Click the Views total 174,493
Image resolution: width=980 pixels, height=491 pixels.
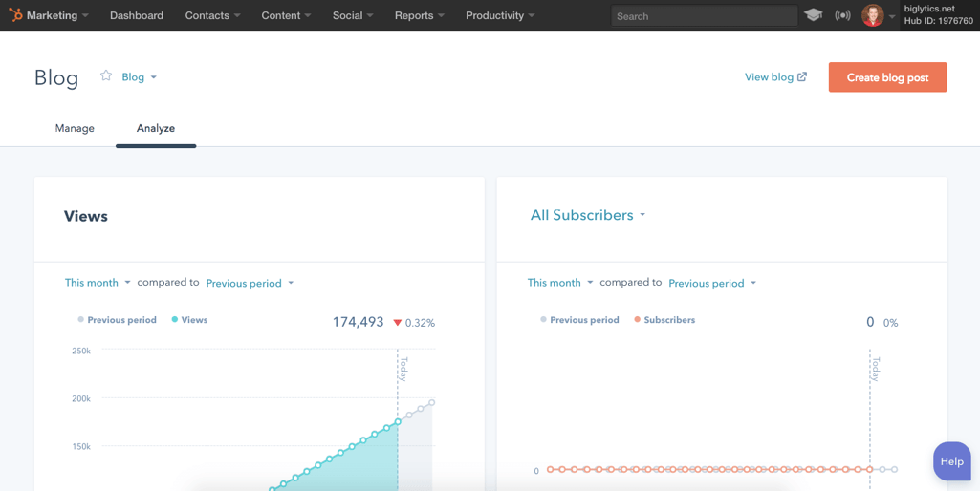tap(359, 322)
